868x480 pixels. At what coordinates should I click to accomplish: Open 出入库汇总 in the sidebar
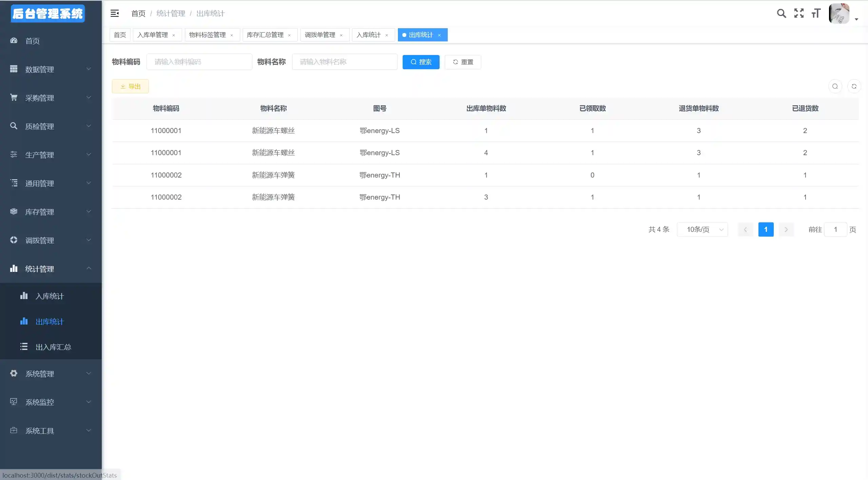(x=53, y=347)
